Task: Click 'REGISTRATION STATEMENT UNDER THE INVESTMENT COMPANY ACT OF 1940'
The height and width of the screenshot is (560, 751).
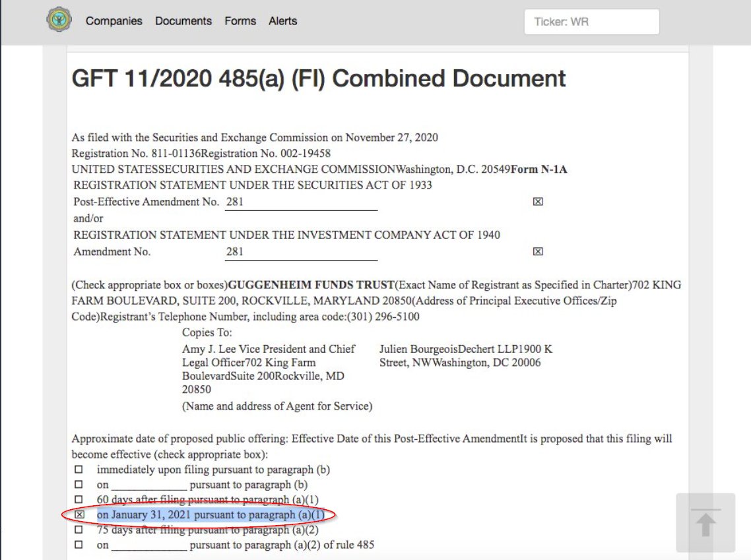Action: pos(287,235)
